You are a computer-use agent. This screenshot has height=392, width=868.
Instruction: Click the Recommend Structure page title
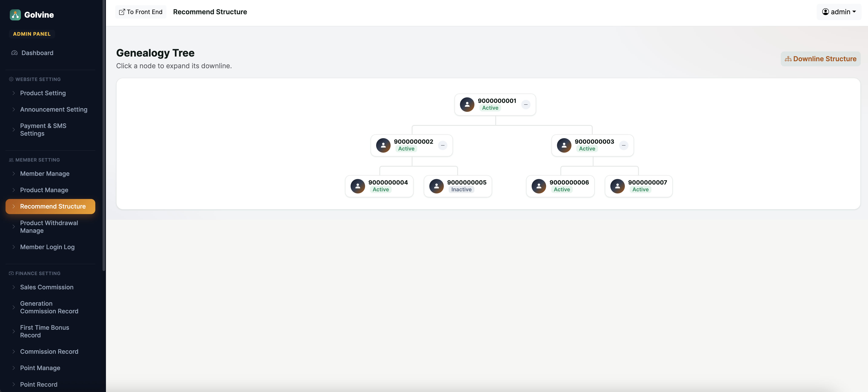210,12
